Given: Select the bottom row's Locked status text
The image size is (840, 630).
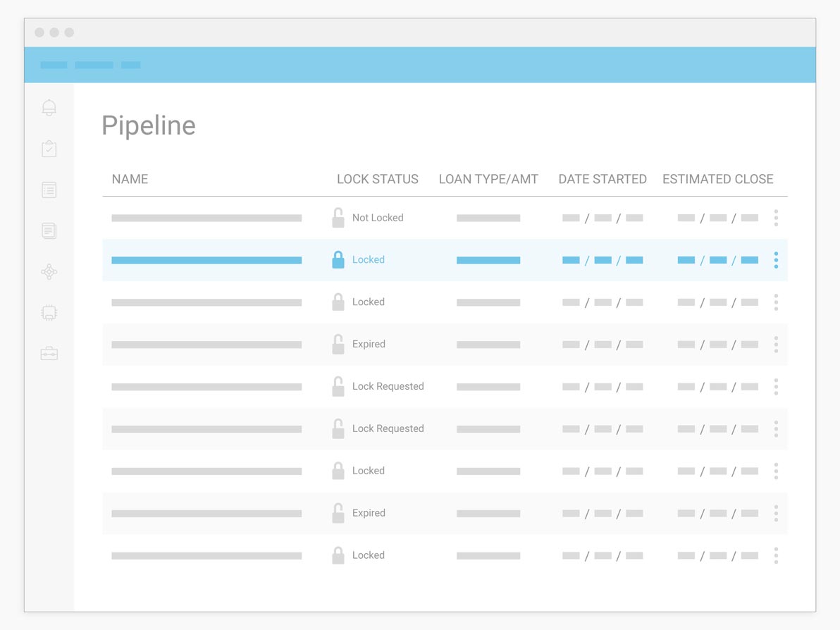Looking at the screenshot, I should pyautogui.click(x=368, y=555).
